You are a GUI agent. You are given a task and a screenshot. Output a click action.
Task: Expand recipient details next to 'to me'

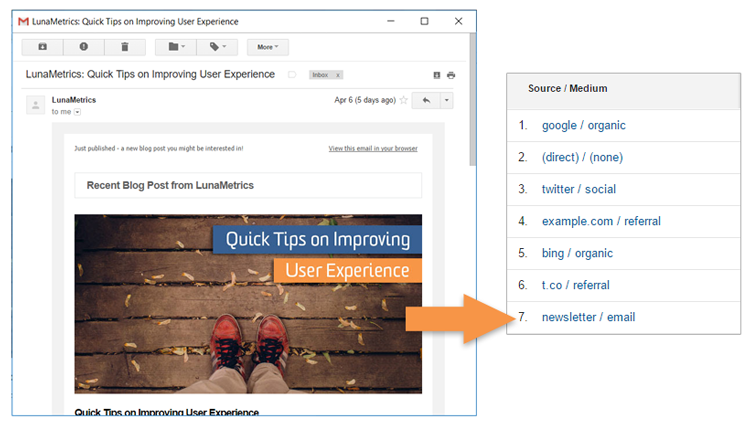click(x=77, y=112)
